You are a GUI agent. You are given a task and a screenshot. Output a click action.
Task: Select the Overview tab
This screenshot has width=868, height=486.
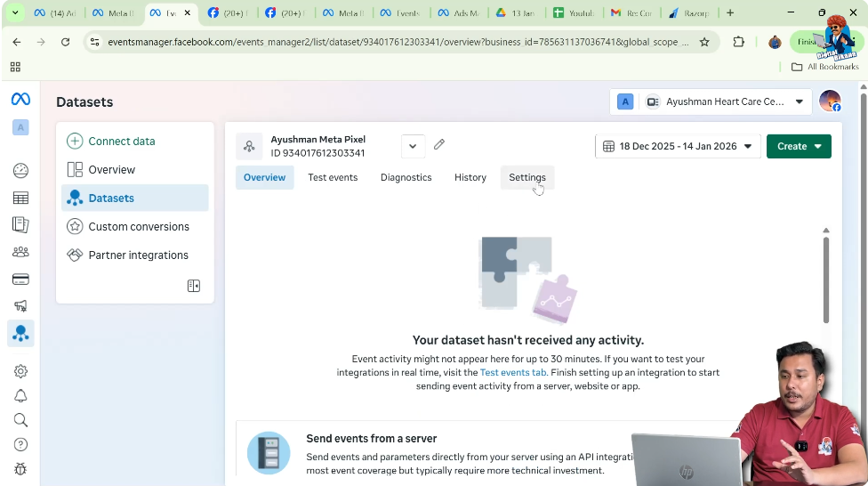265,177
